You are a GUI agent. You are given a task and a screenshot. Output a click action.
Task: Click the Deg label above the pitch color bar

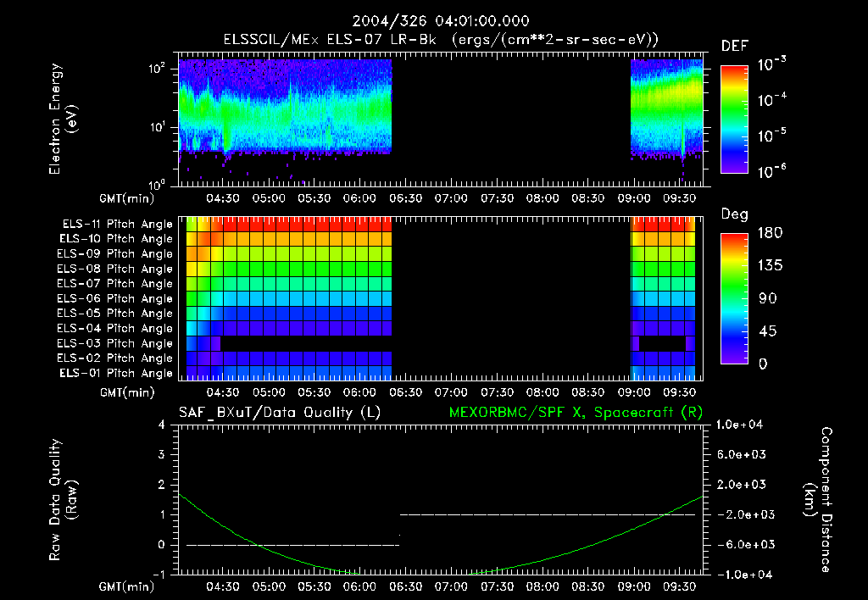[x=734, y=214]
